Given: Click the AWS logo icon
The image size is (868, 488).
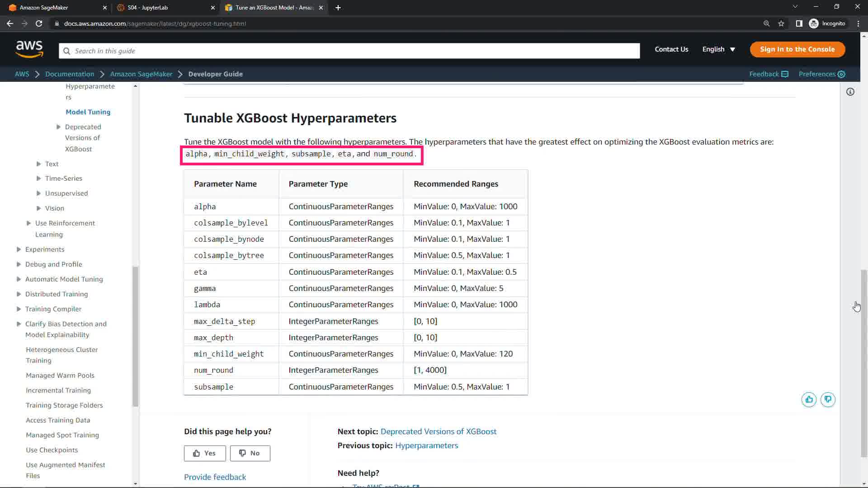Looking at the screenshot, I should [29, 49].
